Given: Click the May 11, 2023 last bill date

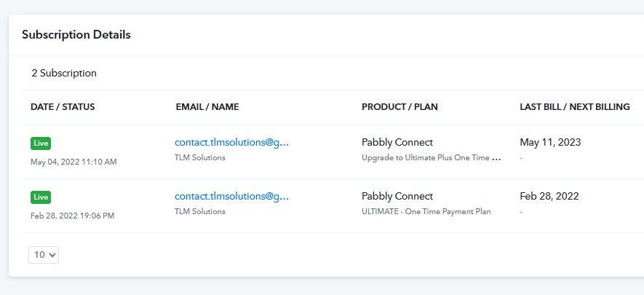Looking at the screenshot, I should click(x=550, y=143).
